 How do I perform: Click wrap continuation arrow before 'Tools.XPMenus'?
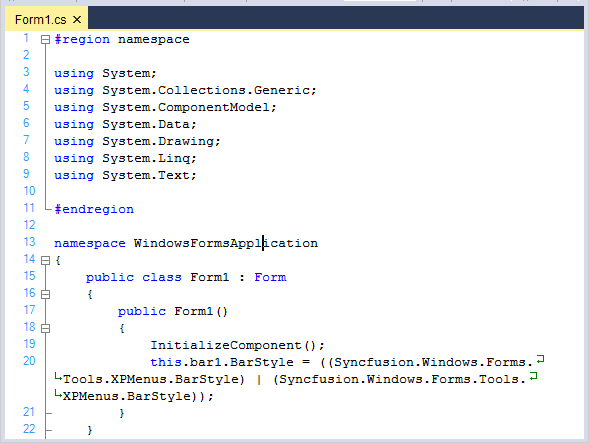pos(58,376)
